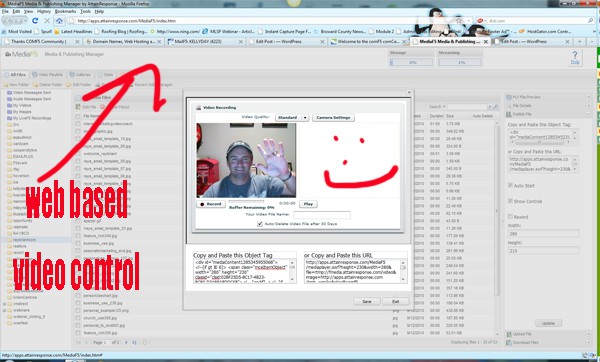600x362 pixels.
Task: Click the Play button under video
Action: click(308, 204)
